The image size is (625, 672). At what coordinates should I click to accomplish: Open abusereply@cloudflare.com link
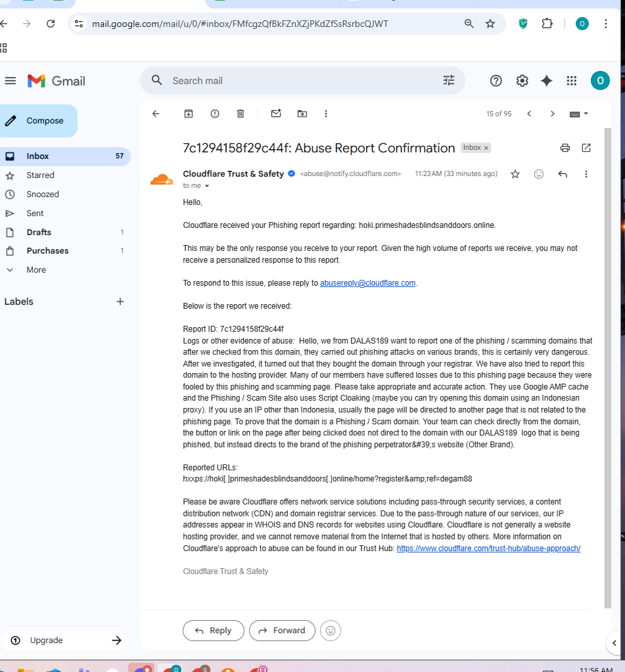tap(367, 283)
